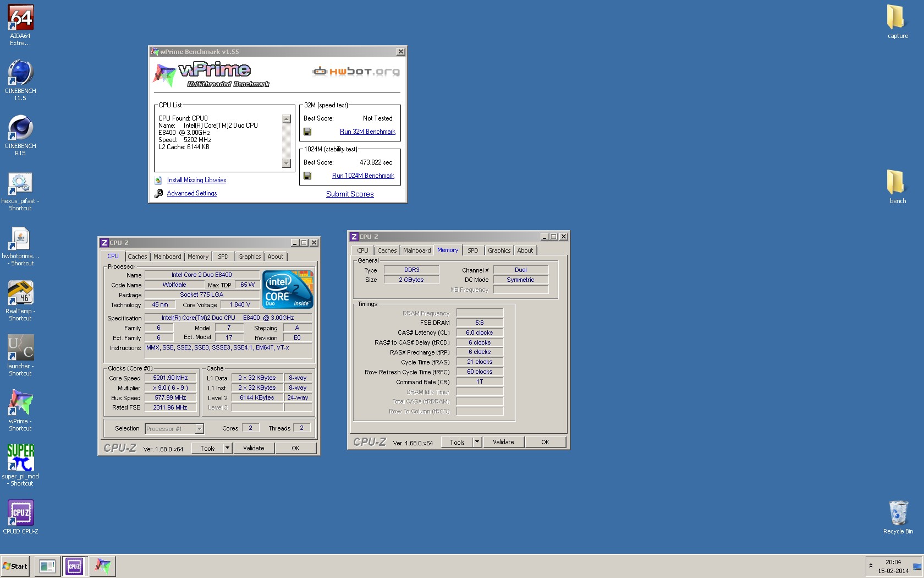Switch to Caches tab in left CPU-Z window
The image size is (924, 578).
pyautogui.click(x=137, y=257)
